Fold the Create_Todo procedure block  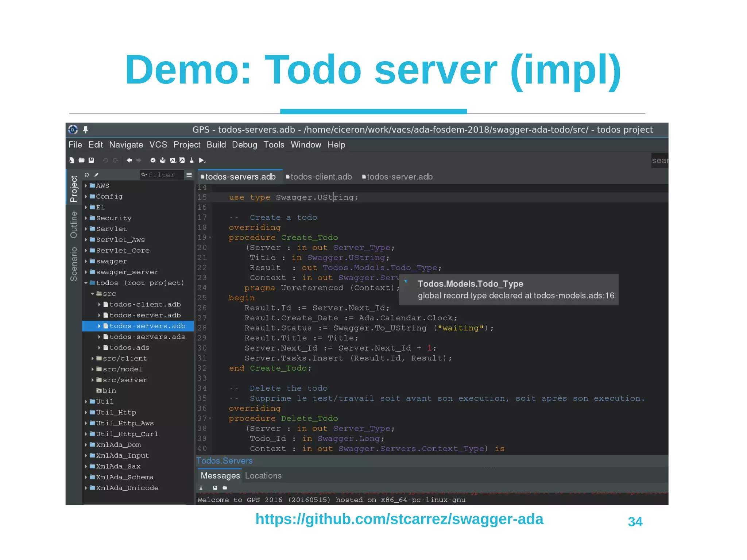tap(210, 237)
